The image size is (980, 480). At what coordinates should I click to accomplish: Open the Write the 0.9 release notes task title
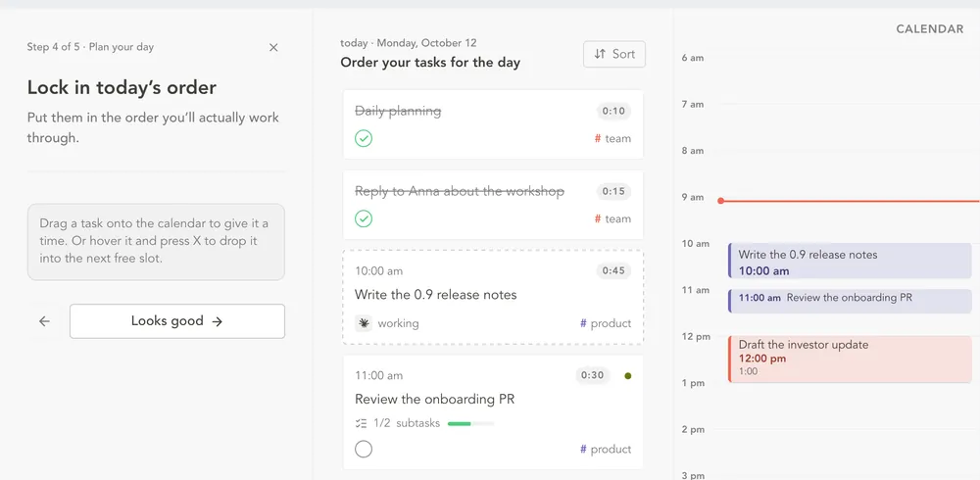click(436, 295)
